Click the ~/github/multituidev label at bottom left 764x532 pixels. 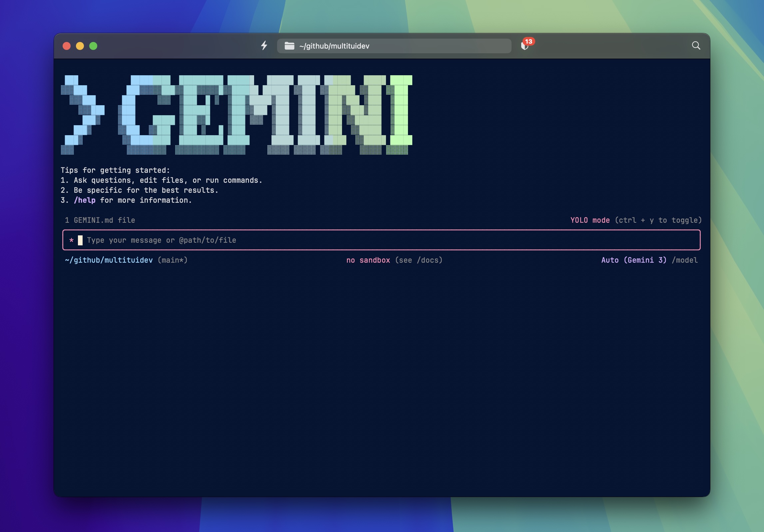pos(109,260)
